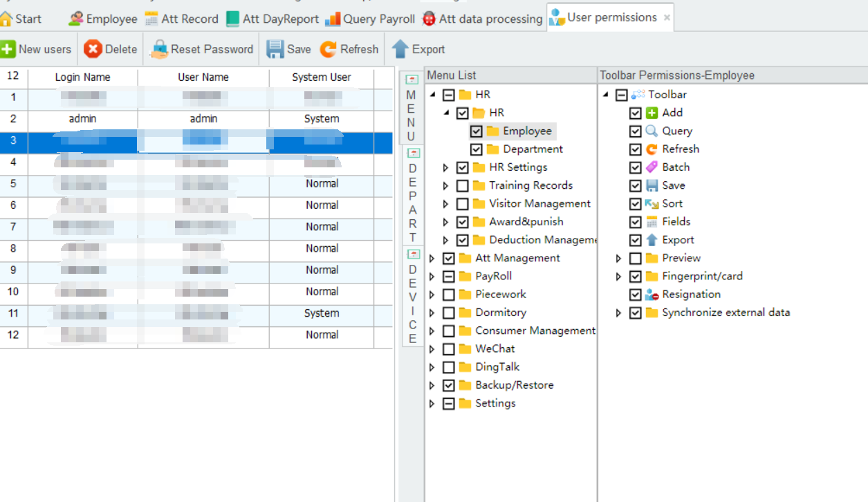Click the Save disk icon in permissions tree

pyautogui.click(x=652, y=185)
